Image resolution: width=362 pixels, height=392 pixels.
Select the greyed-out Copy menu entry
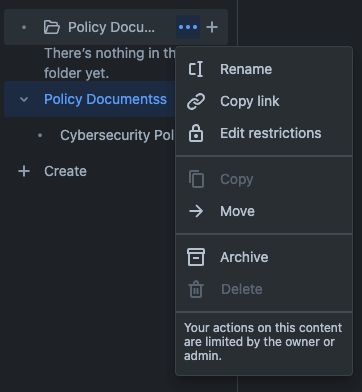264,179
